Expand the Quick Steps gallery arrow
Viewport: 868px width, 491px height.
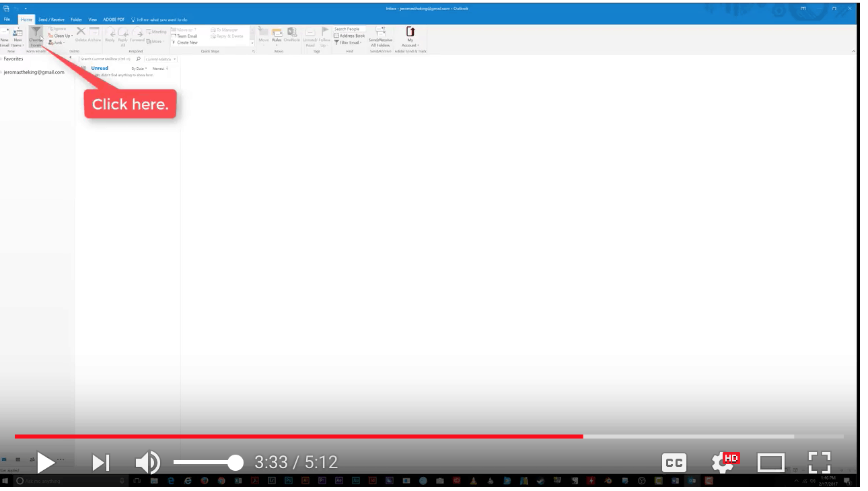[252, 43]
